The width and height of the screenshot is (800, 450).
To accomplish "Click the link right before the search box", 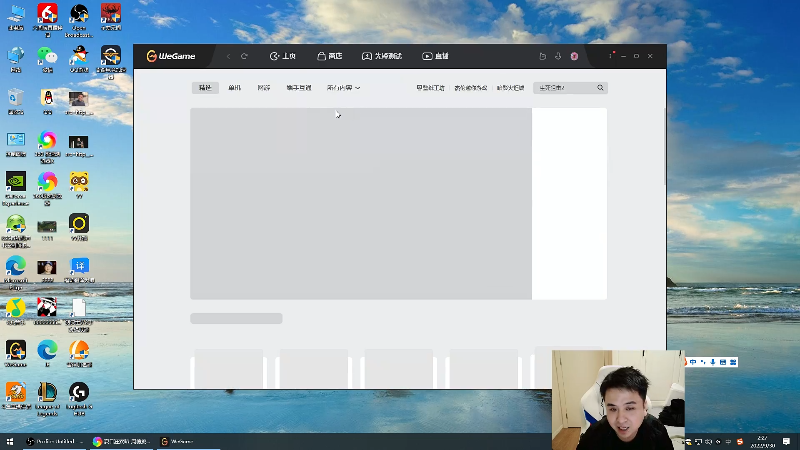I will 511,88.
